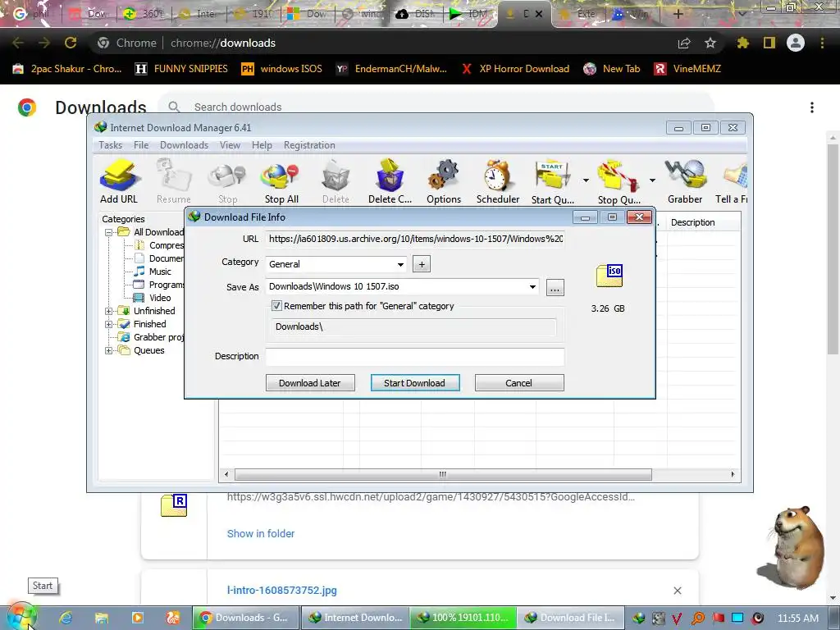Bookmark this page with the star icon

[x=710, y=43]
